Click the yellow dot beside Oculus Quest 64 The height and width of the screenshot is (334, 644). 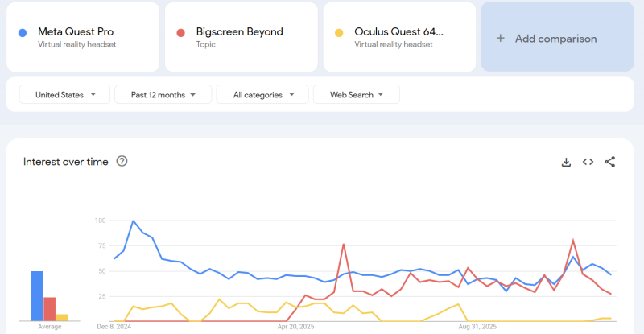coord(339,33)
